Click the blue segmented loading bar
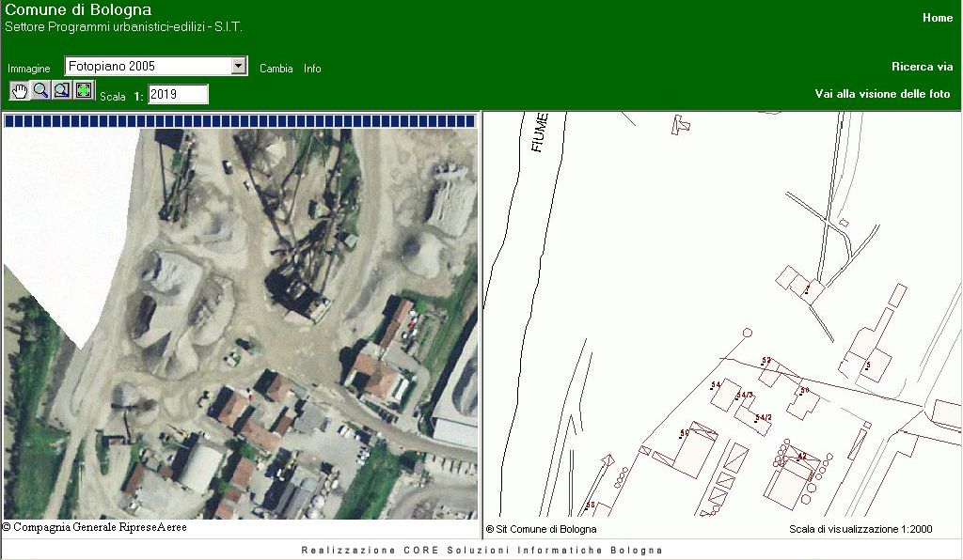This screenshot has width=963, height=560. click(240, 120)
